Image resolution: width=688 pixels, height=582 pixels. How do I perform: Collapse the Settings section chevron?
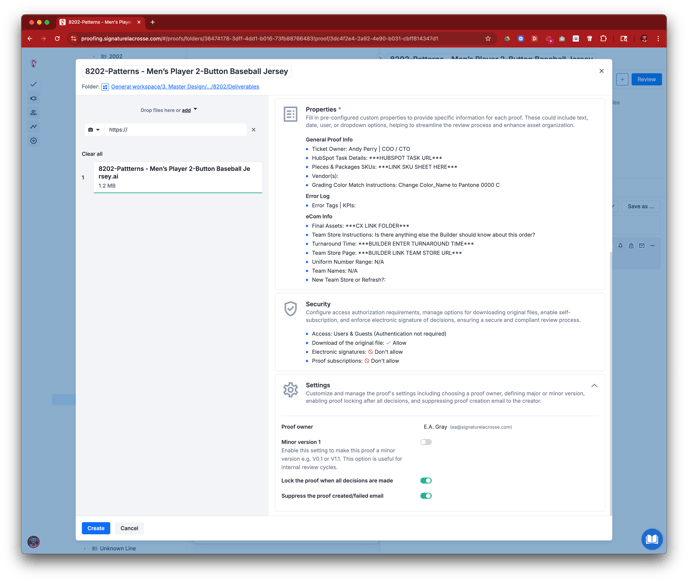[x=594, y=386]
